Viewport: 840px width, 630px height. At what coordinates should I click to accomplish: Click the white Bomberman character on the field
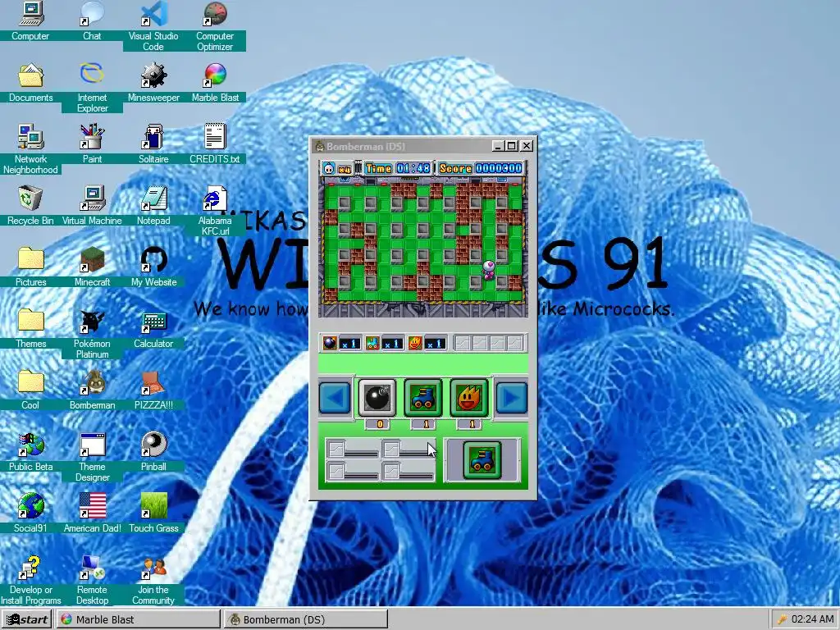[489, 270]
